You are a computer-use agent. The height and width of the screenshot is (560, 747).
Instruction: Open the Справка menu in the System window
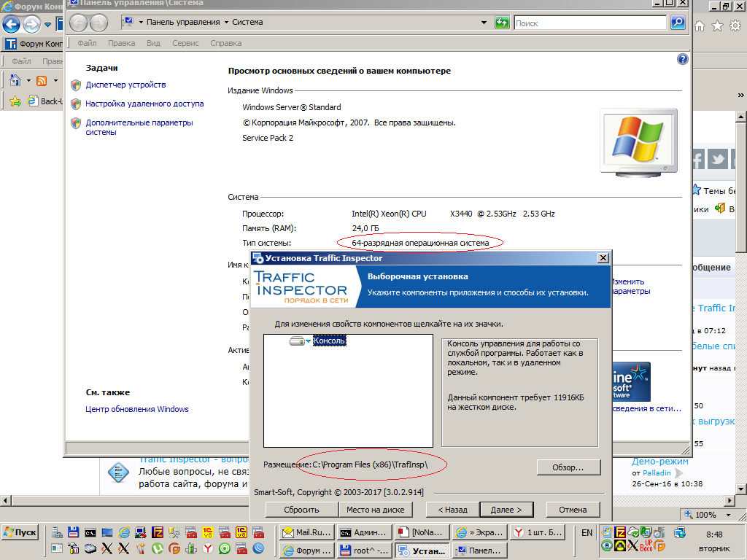pyautogui.click(x=226, y=43)
